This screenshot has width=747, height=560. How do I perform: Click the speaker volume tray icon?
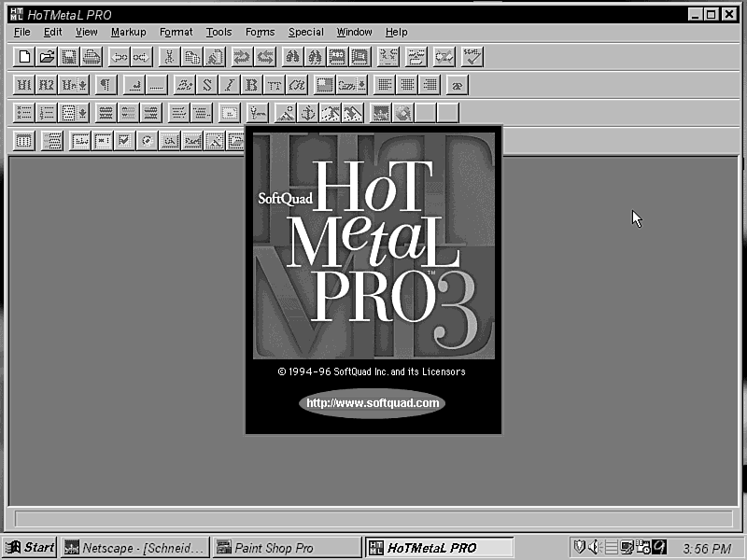[x=594, y=547]
